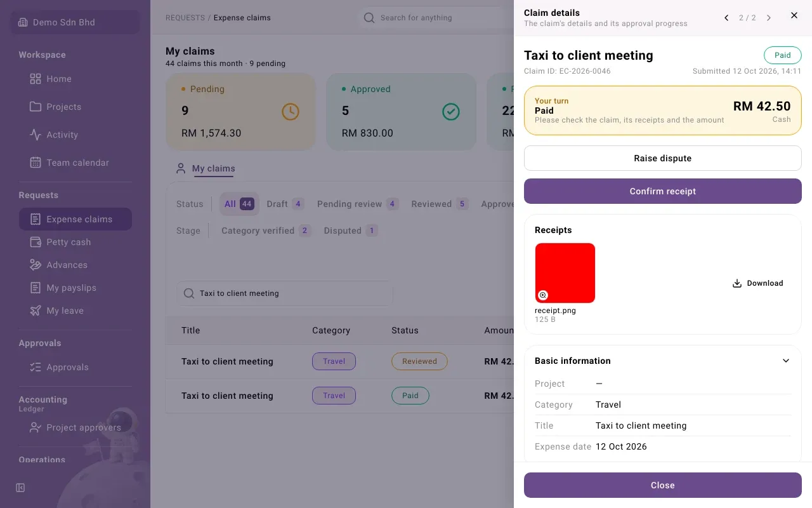Click the pending clock icon
This screenshot has height=508, width=812.
[290, 112]
